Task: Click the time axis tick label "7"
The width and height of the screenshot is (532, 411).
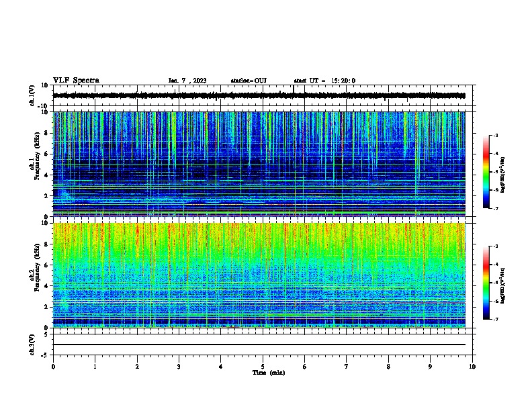Action: click(347, 367)
